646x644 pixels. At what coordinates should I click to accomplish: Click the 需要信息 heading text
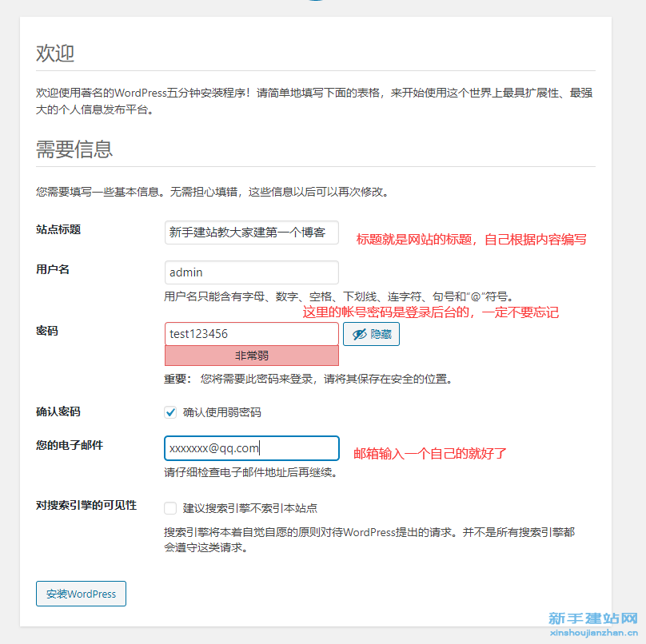click(x=74, y=149)
